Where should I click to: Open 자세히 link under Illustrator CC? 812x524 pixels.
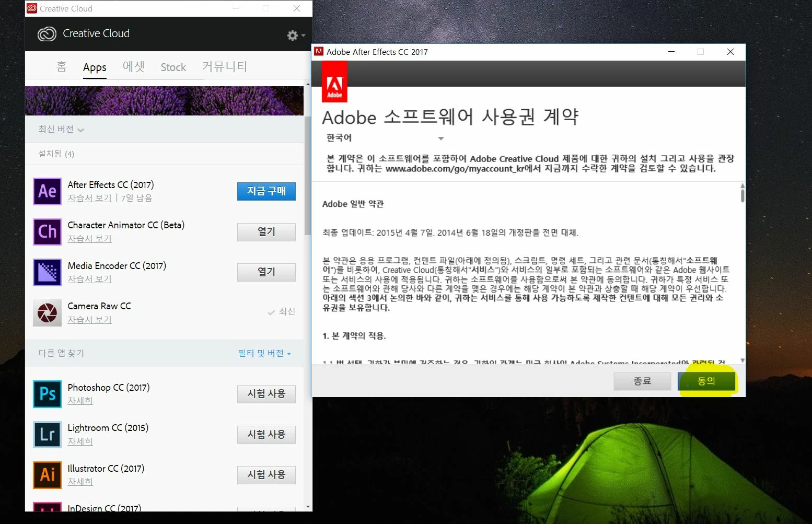80,482
